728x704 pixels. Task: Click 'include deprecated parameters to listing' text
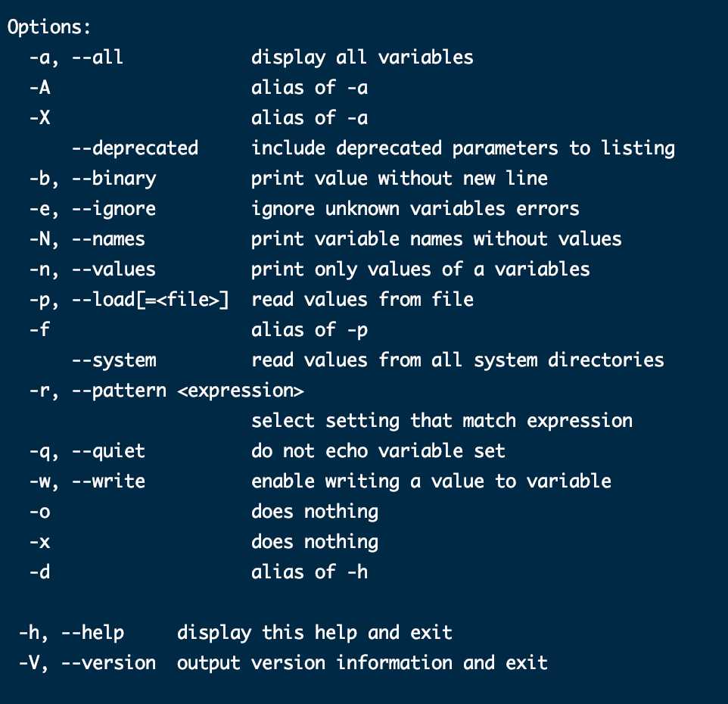click(463, 148)
